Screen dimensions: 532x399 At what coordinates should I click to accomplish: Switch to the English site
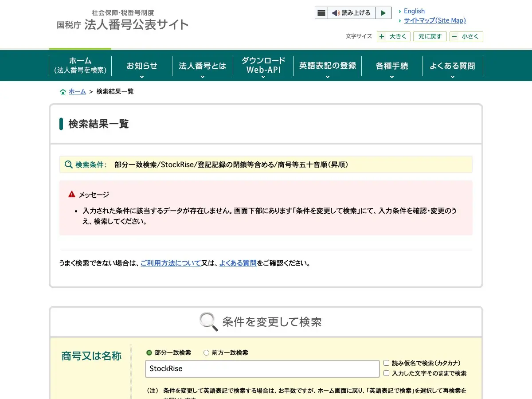pyautogui.click(x=414, y=11)
